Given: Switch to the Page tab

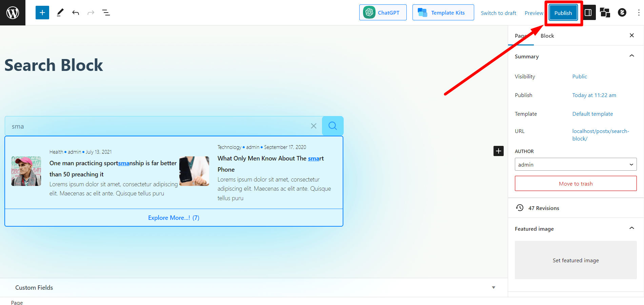Looking at the screenshot, I should point(521,36).
